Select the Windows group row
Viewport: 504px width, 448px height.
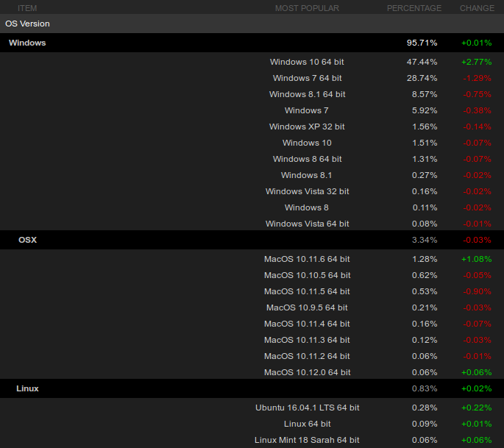point(252,43)
